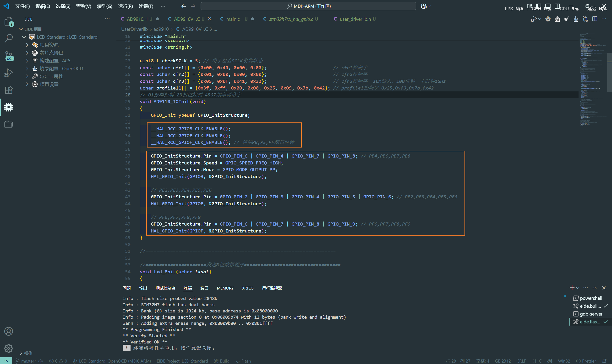Click Flash in the status bar
Screen dimensions: 612x364
(244, 361)
